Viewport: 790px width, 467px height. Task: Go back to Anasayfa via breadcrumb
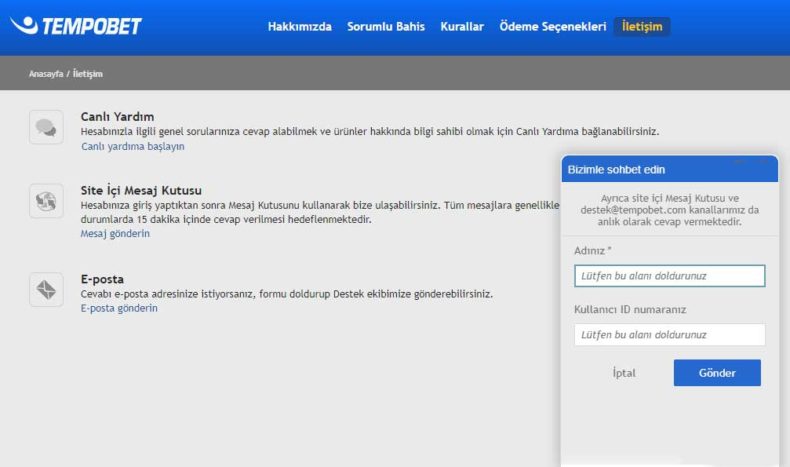tap(46, 74)
